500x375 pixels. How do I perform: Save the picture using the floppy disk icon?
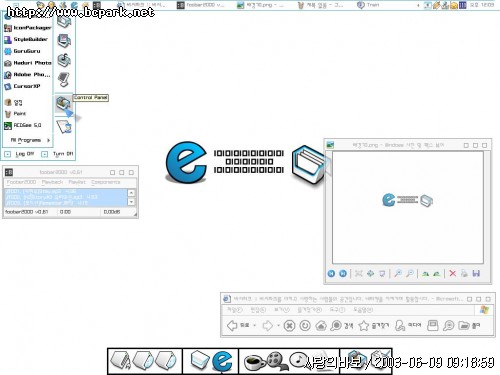pyautogui.click(x=476, y=274)
